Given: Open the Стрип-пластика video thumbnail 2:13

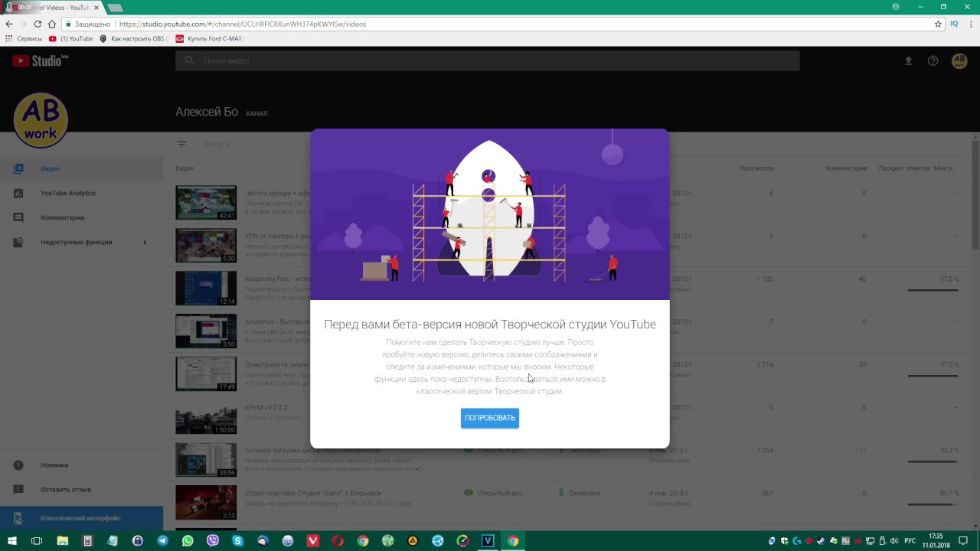Looking at the screenshot, I should click(206, 503).
